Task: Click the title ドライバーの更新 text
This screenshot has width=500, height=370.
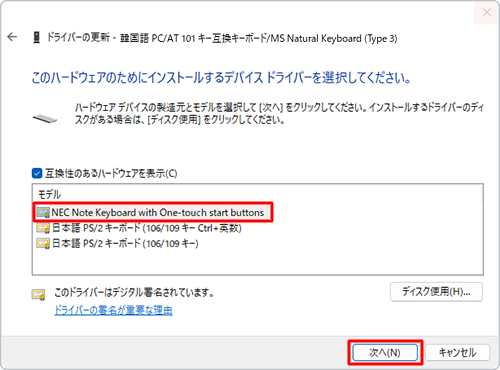Action: pyautogui.click(x=78, y=37)
